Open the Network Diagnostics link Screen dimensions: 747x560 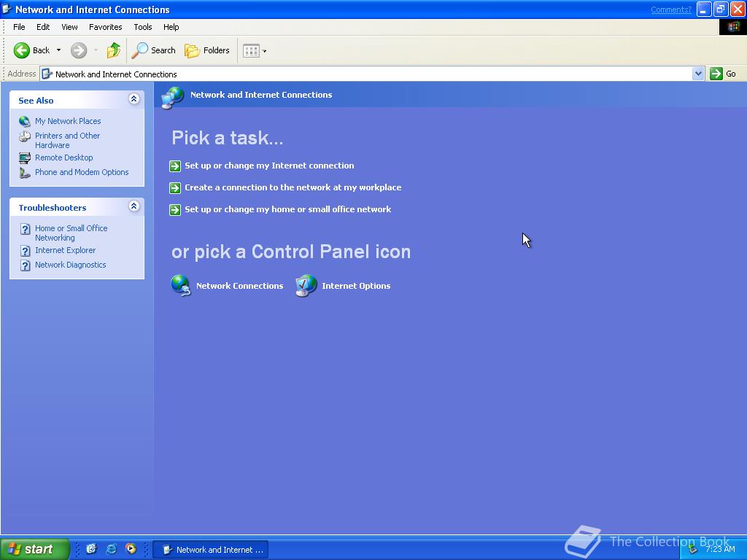coord(71,265)
